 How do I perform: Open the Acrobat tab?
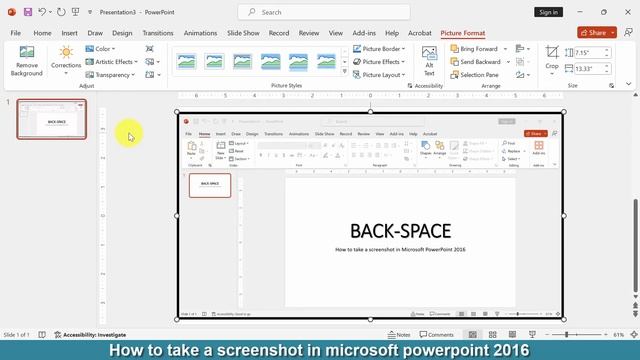pyautogui.click(x=420, y=33)
